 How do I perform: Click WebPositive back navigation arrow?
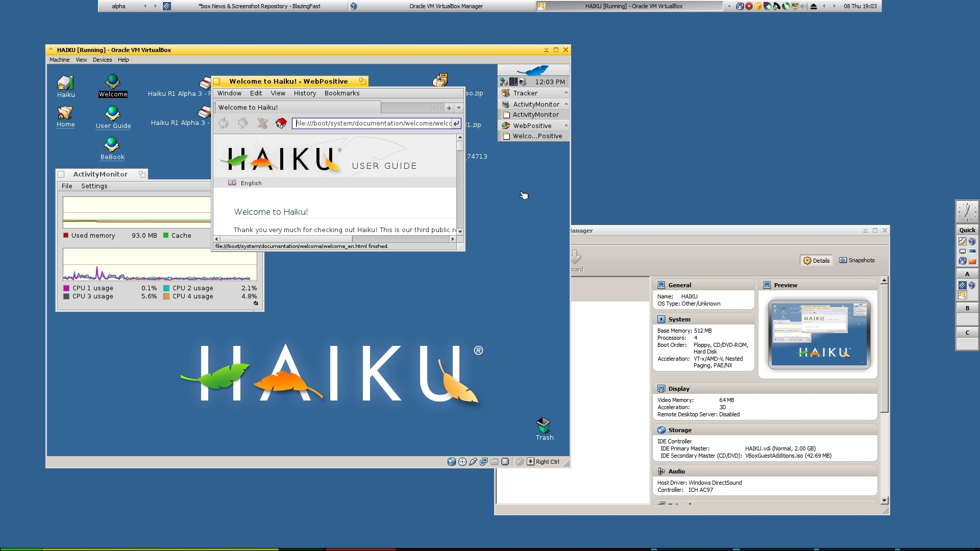[x=224, y=123]
